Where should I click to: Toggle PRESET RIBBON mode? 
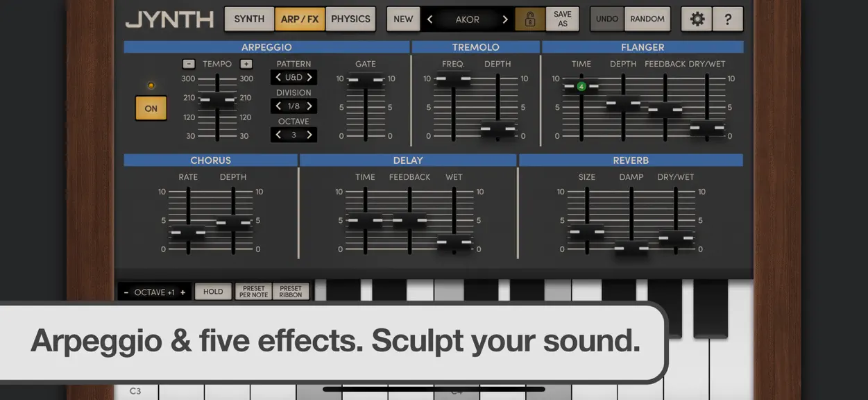(x=291, y=292)
